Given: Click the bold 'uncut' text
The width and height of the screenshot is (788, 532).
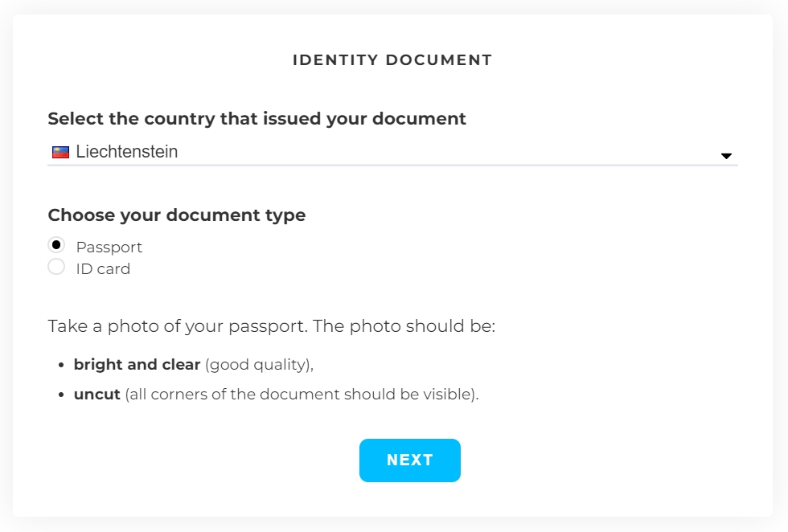Looking at the screenshot, I should pyautogui.click(x=96, y=395).
